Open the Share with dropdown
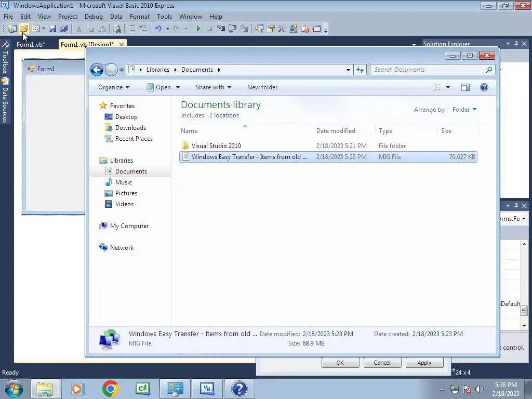The width and height of the screenshot is (532, 399). (x=214, y=87)
